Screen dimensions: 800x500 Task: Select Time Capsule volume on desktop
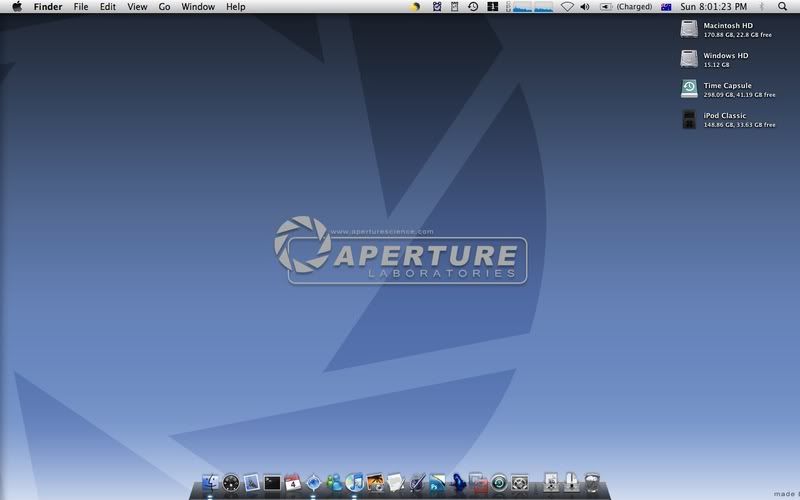pyautogui.click(x=689, y=89)
